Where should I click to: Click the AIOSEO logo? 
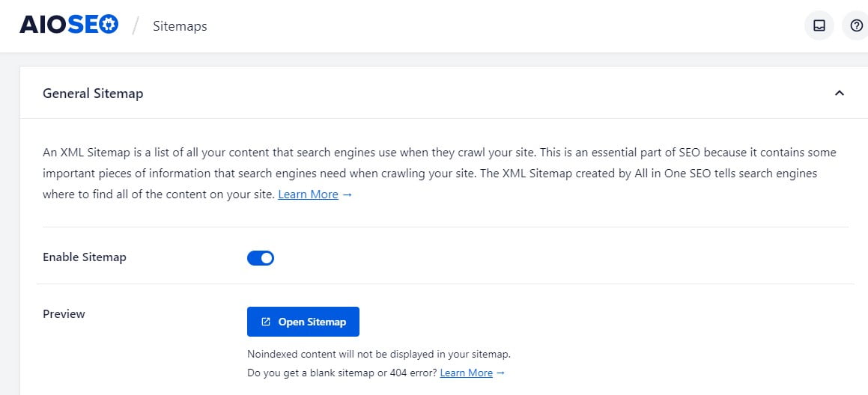pos(69,25)
